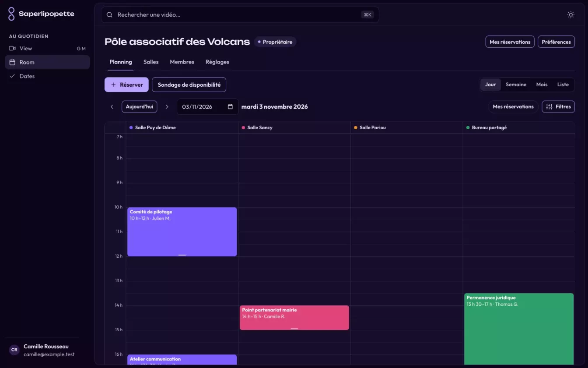Select Dates in the sidebar

click(47, 76)
